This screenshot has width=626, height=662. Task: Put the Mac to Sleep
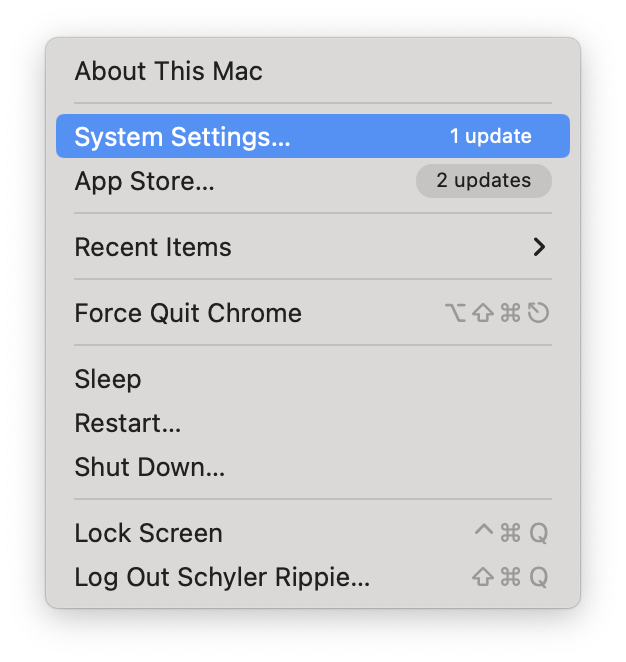pos(108,379)
